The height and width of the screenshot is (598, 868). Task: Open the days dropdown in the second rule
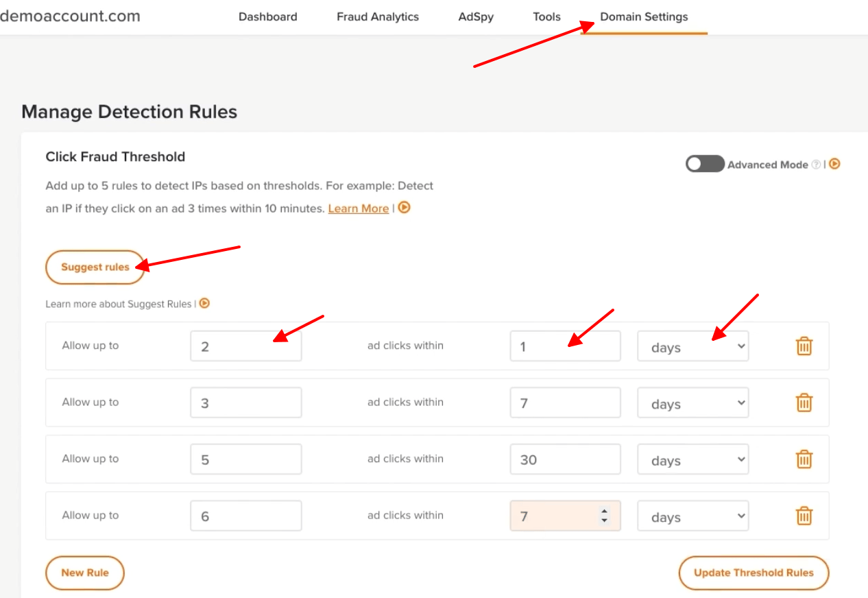[692, 403]
